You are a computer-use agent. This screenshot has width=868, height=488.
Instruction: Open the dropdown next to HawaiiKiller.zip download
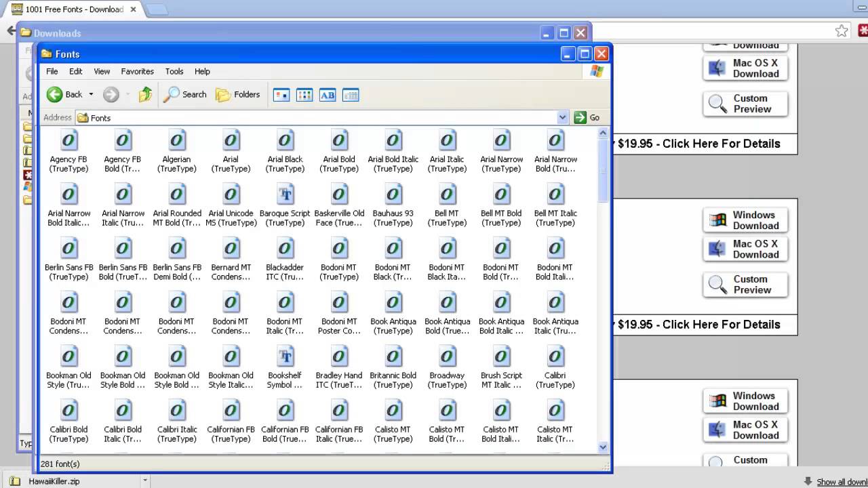pos(144,481)
